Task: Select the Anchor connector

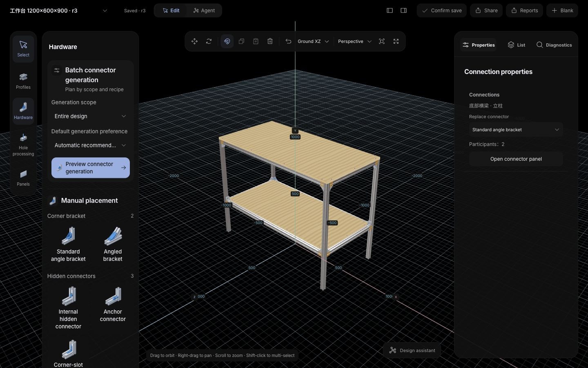Action: (x=113, y=304)
